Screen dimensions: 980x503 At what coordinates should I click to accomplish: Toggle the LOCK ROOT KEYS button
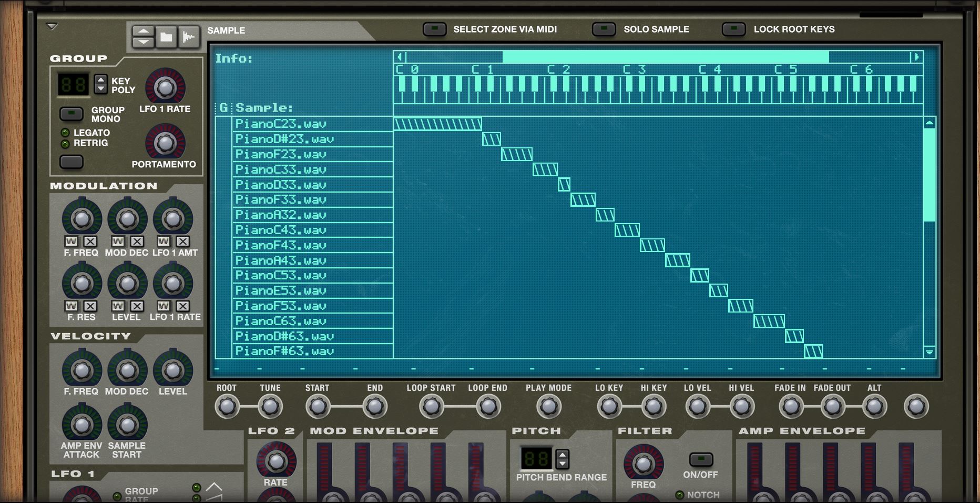coord(734,29)
